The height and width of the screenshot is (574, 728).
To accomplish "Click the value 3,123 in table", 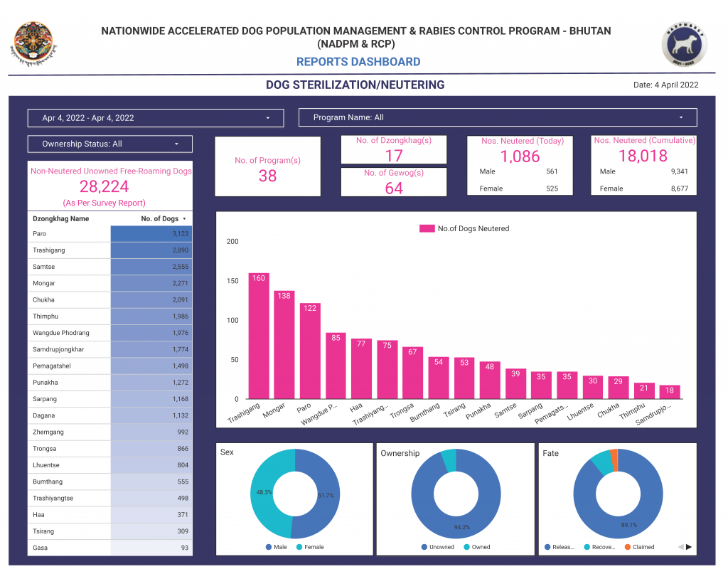I will click(x=180, y=233).
